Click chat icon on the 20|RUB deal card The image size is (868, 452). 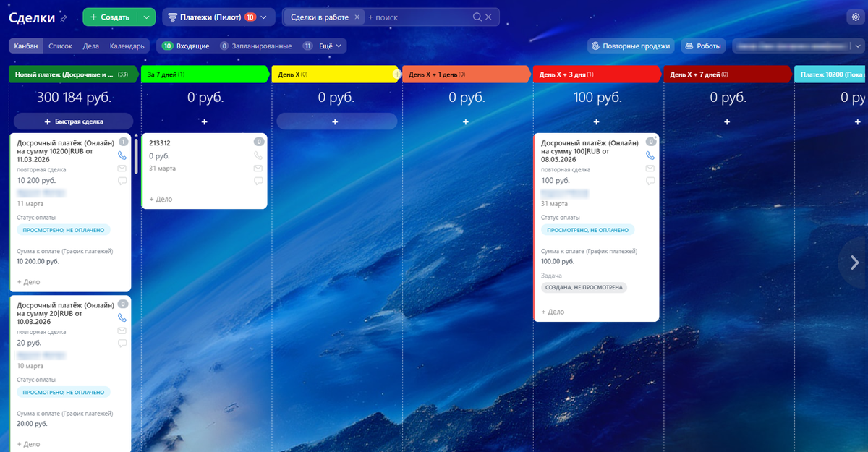pos(122,344)
